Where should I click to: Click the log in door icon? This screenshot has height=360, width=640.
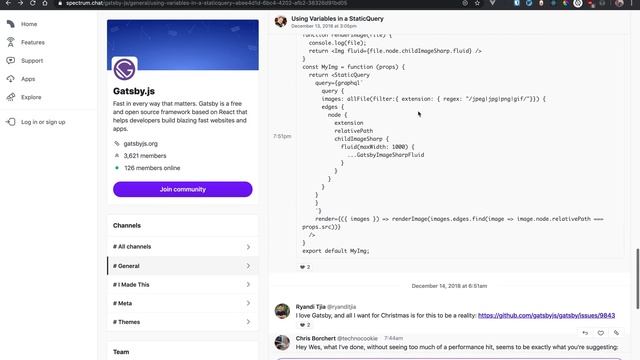tap(11, 122)
